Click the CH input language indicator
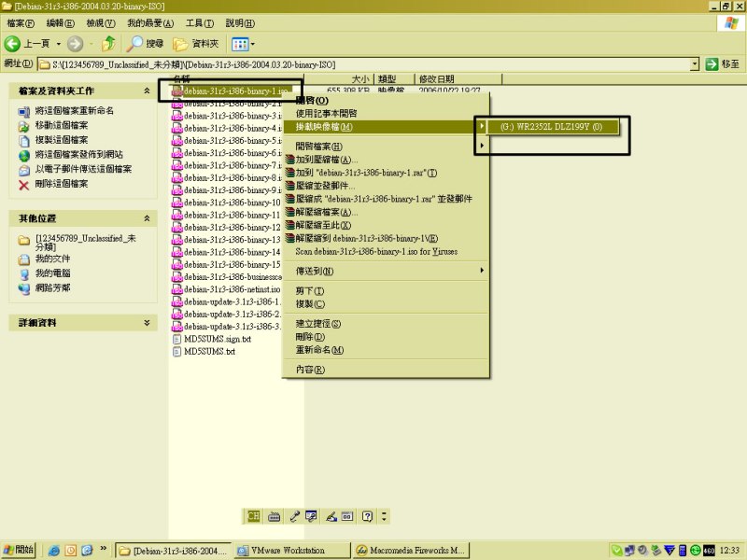Image resolution: width=747 pixels, height=560 pixels. (x=253, y=516)
